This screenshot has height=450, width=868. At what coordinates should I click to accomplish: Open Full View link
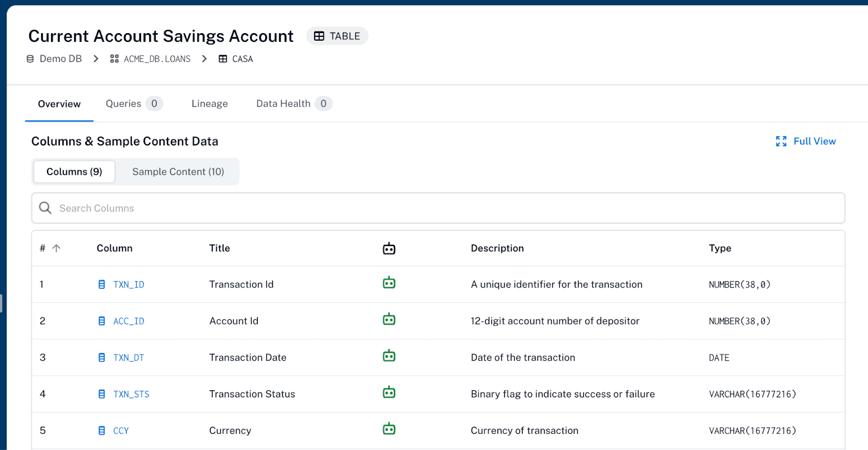814,141
